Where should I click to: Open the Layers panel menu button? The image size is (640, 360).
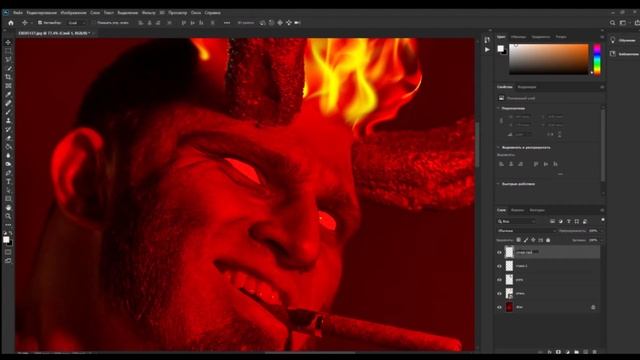tap(602, 210)
